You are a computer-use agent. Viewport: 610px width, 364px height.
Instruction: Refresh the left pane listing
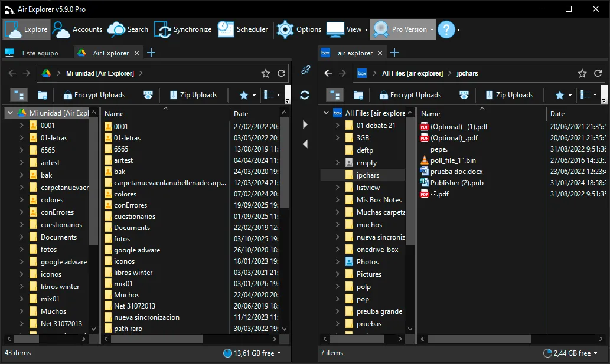[x=281, y=73]
